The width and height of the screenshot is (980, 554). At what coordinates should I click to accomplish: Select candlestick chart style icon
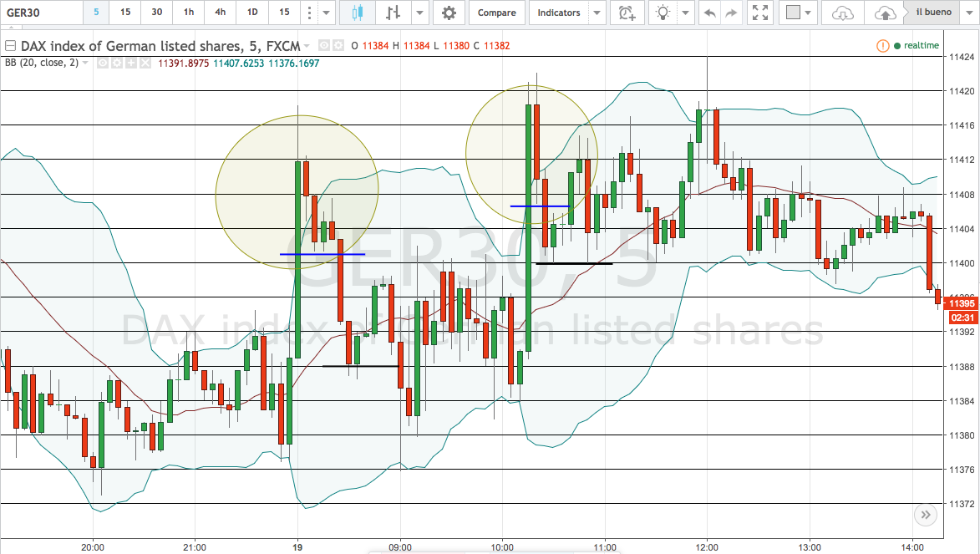[358, 13]
